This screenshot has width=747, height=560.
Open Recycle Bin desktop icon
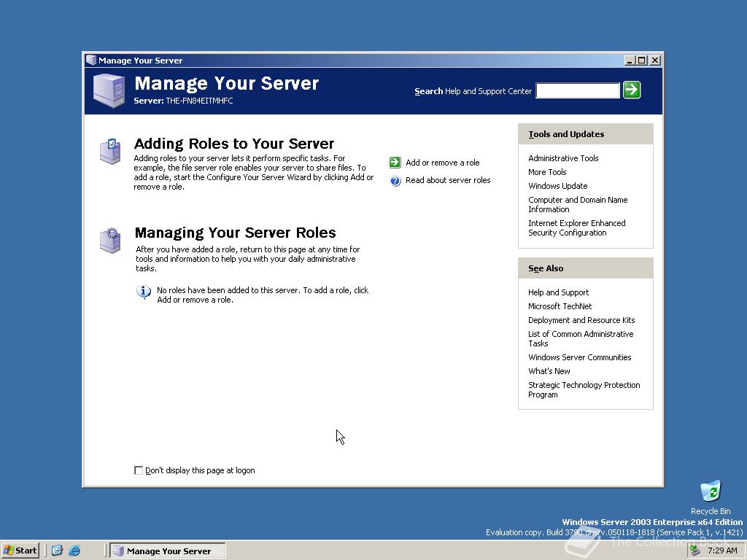click(711, 492)
